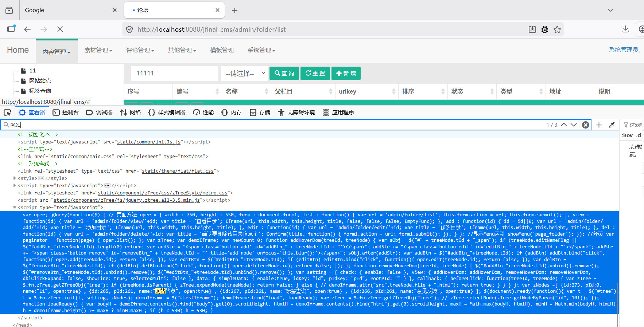Switch to 调试器 debugger panel
Screen dimensions: 644x327
(x=99, y=113)
